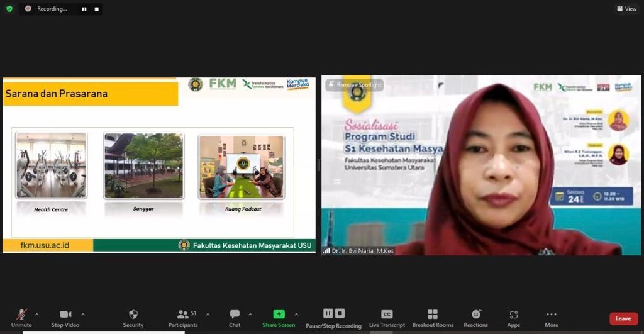Click the divider handle between shared screen and video
644x334 pixels.
[318, 165]
